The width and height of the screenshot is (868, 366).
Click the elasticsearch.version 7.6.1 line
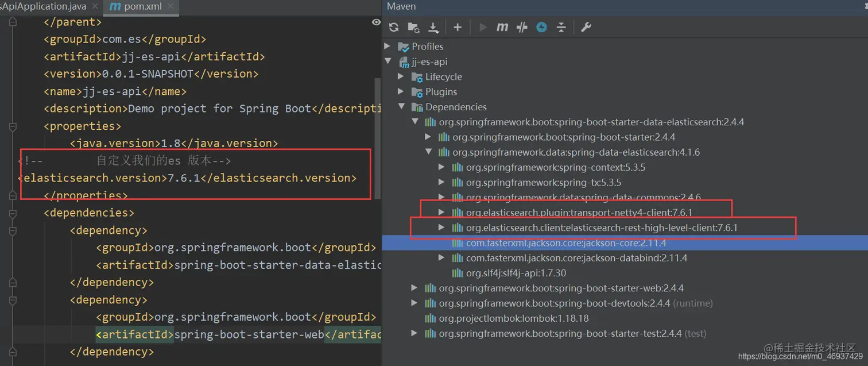(x=187, y=178)
